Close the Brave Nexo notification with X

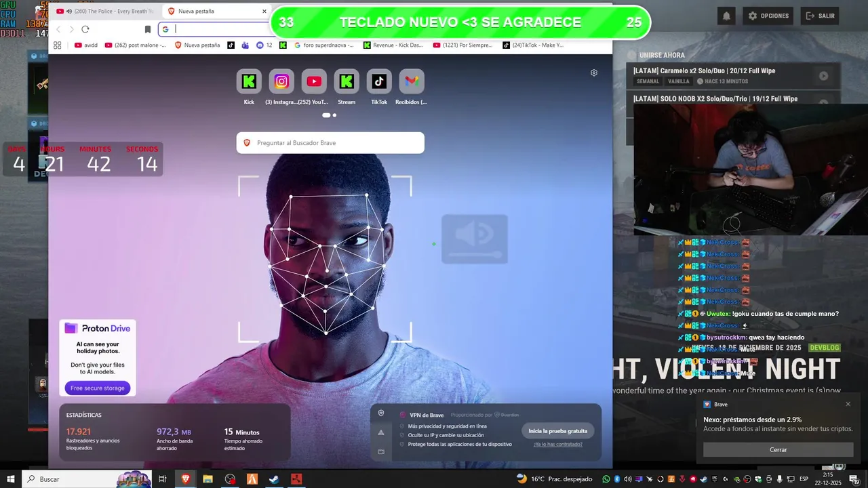(x=848, y=404)
